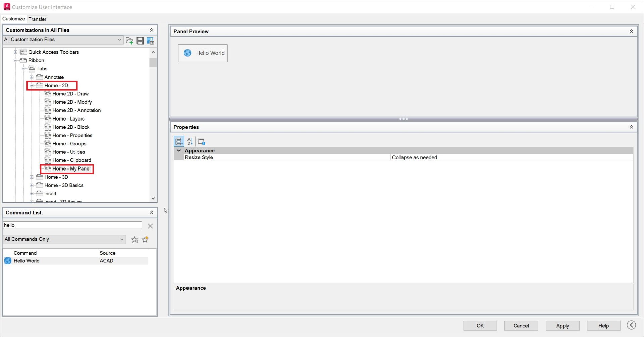The width and height of the screenshot is (644, 337).
Task: Expand the Home - 3D node
Action: click(x=32, y=177)
